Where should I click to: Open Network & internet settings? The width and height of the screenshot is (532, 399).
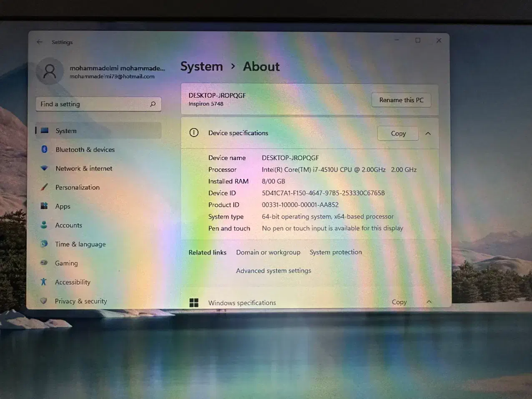click(98, 168)
